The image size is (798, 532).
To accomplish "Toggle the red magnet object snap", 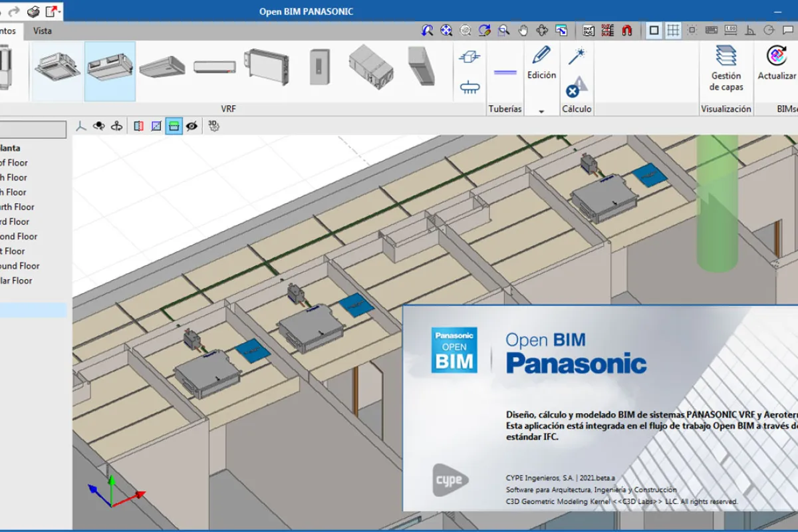I will (626, 30).
